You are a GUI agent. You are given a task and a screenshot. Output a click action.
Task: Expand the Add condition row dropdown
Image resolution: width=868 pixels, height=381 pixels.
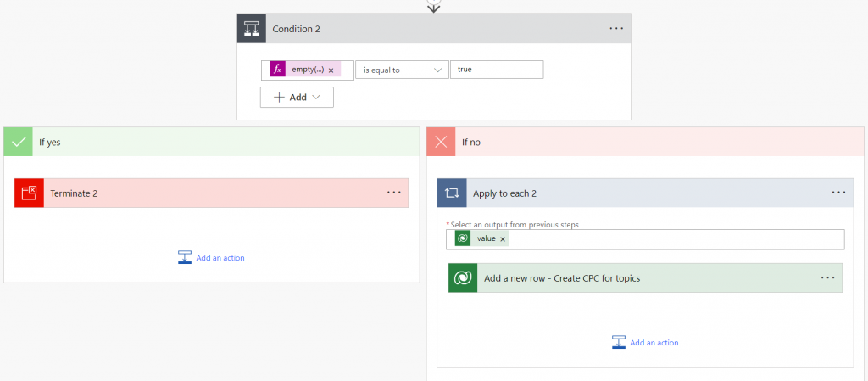(x=297, y=98)
